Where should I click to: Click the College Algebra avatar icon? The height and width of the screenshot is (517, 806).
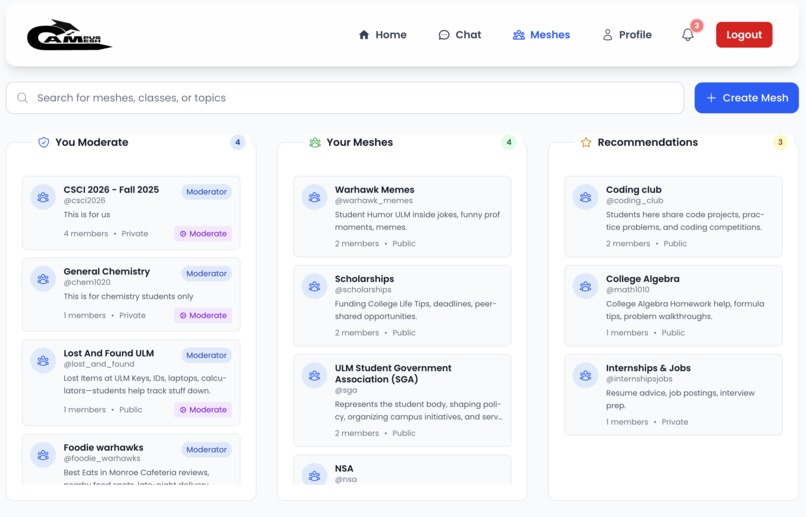(x=585, y=286)
